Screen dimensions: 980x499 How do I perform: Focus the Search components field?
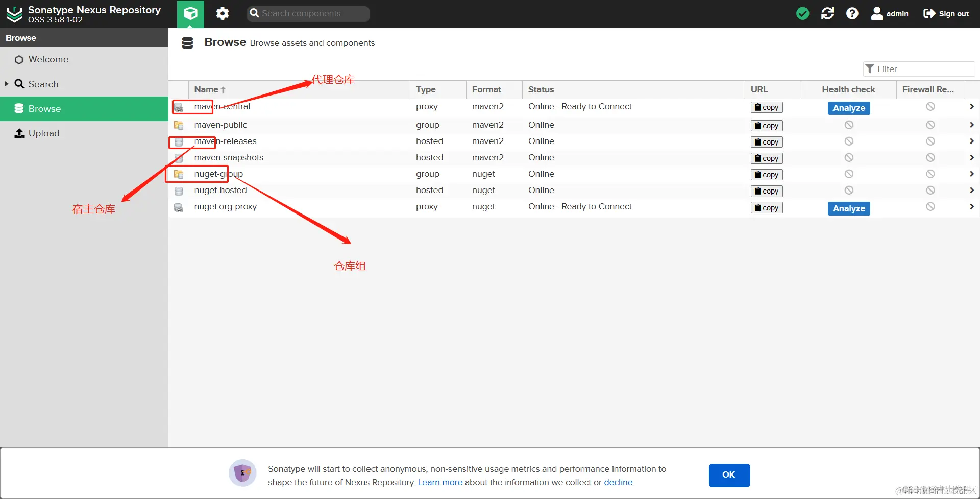pos(308,14)
